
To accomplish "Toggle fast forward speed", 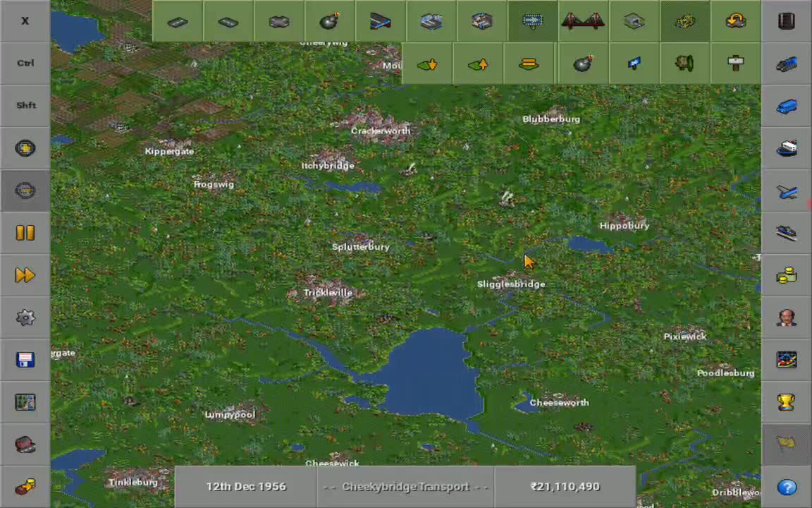I will pyautogui.click(x=25, y=275).
